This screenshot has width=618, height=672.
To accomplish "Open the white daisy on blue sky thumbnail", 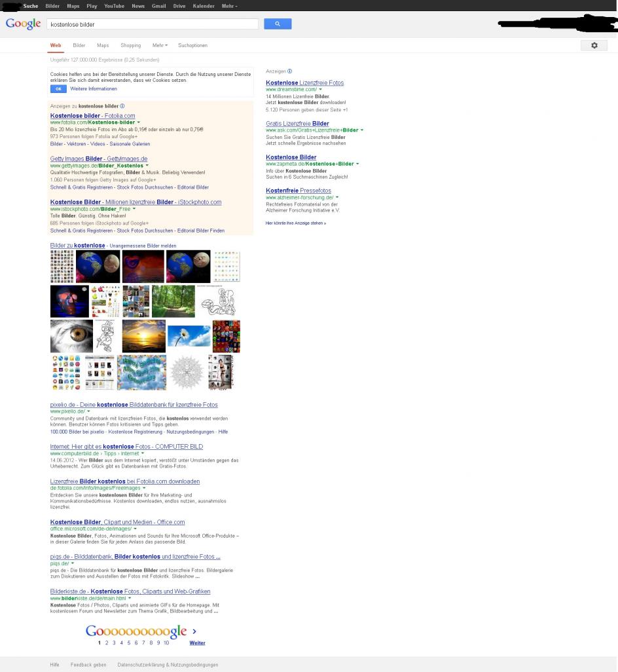I will coord(189,336).
